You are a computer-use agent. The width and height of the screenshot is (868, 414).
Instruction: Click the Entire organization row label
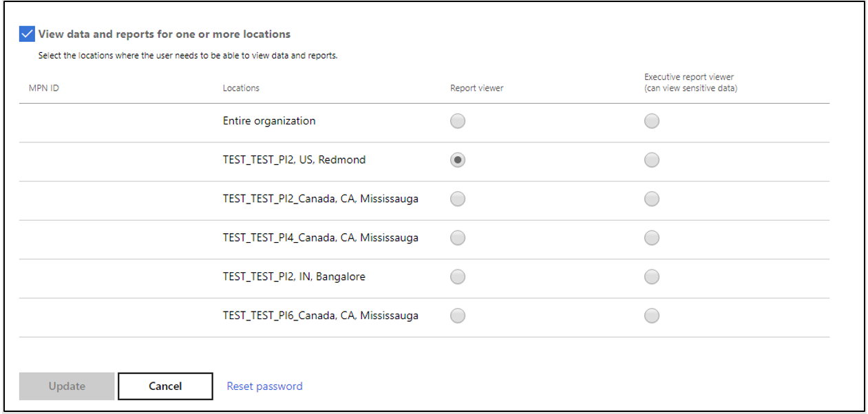268,120
